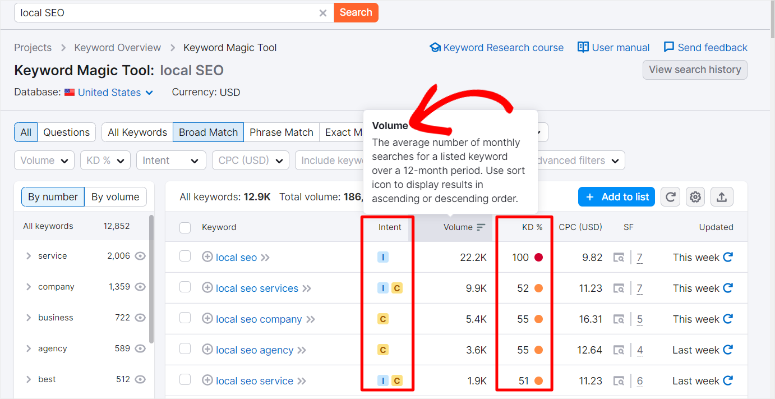The width and height of the screenshot is (775, 399).
Task: Check the box for local seo agency
Action: [185, 350]
